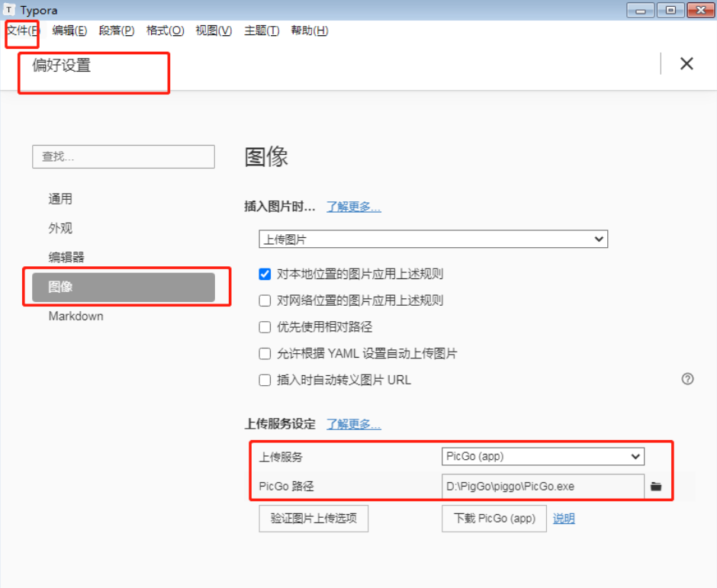
Task: Click the Typora app icon in title bar
Action: point(8,10)
